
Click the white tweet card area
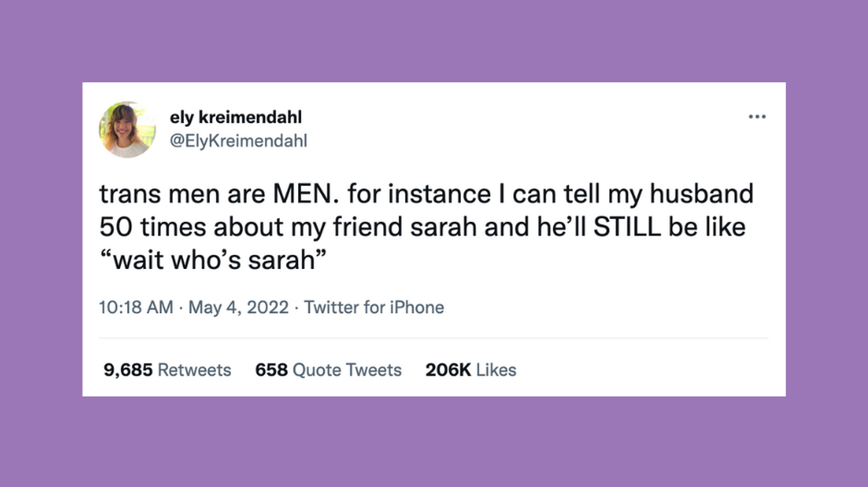tap(635, 274)
